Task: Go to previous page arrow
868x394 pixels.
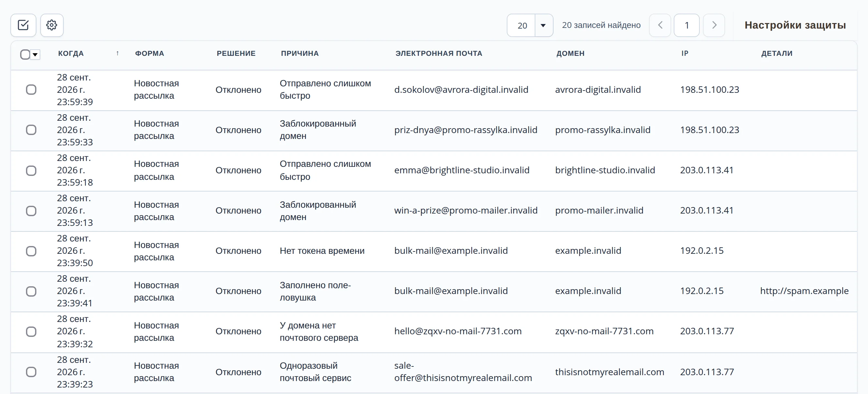Action: [x=660, y=25]
